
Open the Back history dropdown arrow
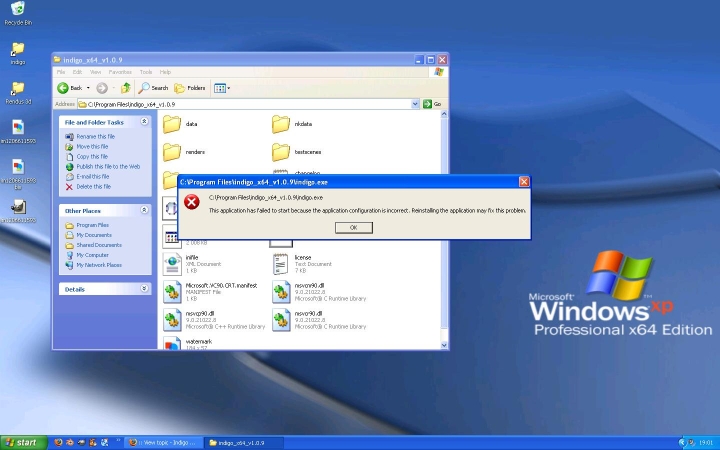coord(88,88)
